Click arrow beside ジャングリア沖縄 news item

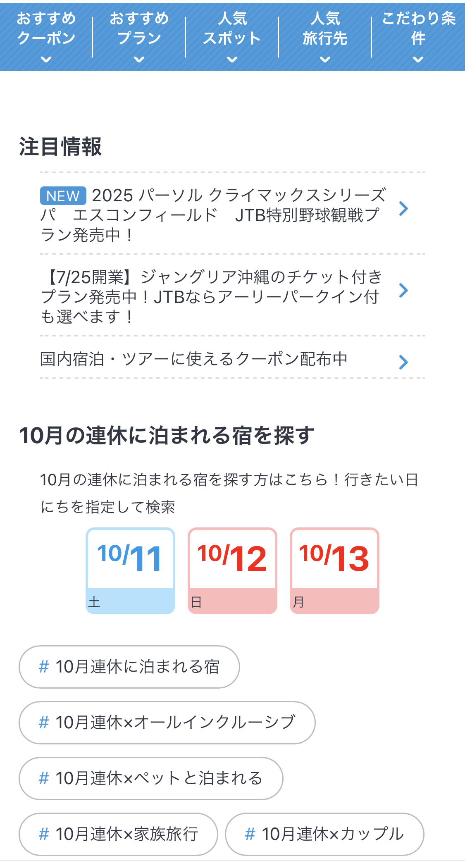tap(403, 291)
